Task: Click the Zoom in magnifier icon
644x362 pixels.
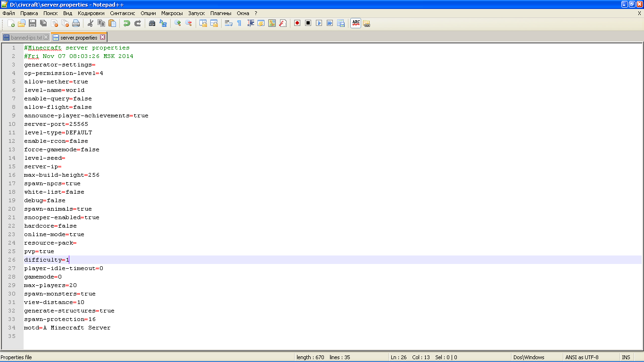Action: 178,23
